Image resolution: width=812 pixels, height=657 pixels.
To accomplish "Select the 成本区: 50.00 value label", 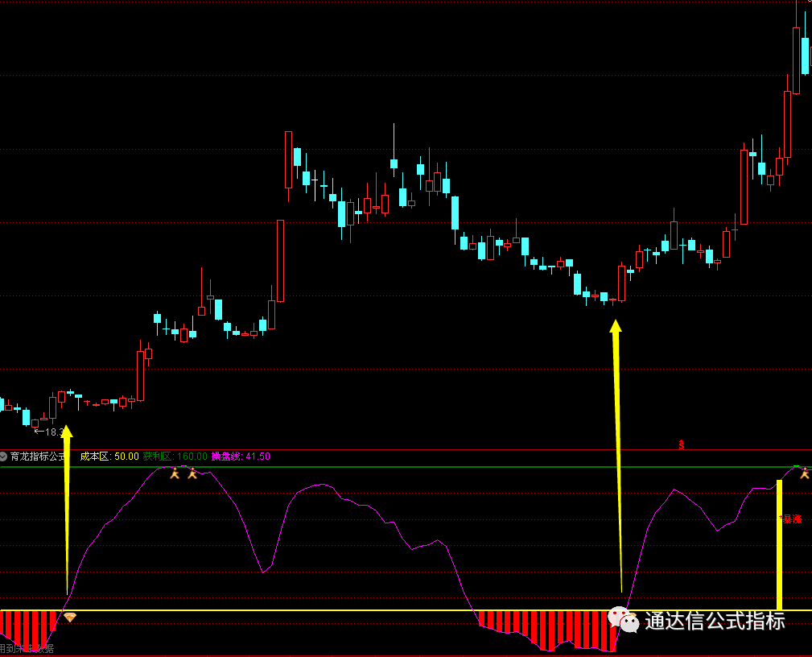I will tap(109, 457).
